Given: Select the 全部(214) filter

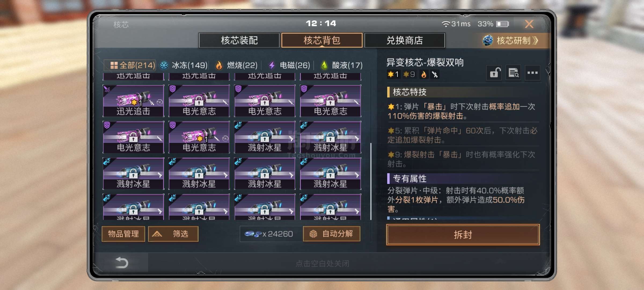Looking at the screenshot, I should pos(130,65).
